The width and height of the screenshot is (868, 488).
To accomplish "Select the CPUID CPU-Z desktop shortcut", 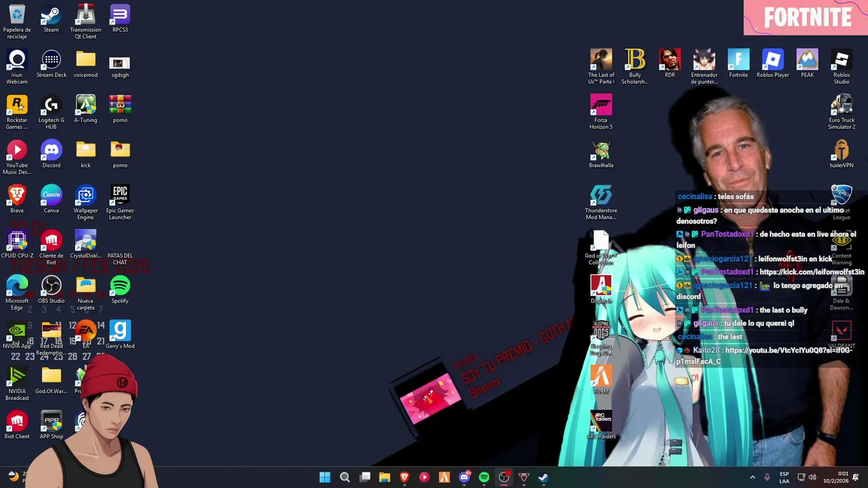I will point(17,245).
